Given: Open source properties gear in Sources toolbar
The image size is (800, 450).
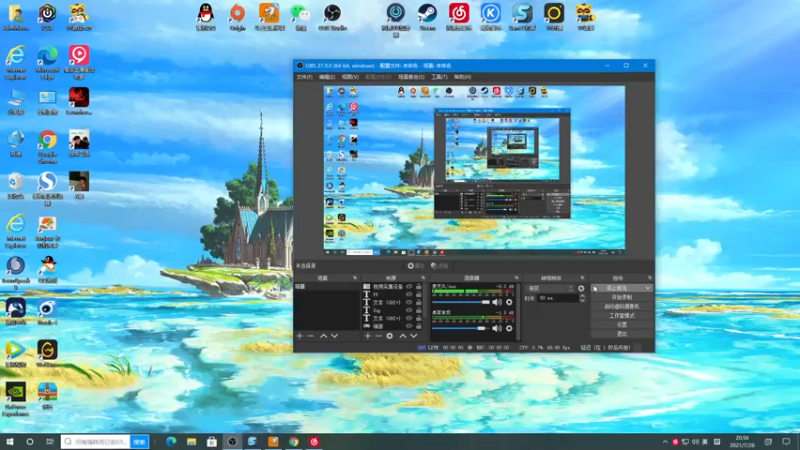Looking at the screenshot, I should coord(390,336).
